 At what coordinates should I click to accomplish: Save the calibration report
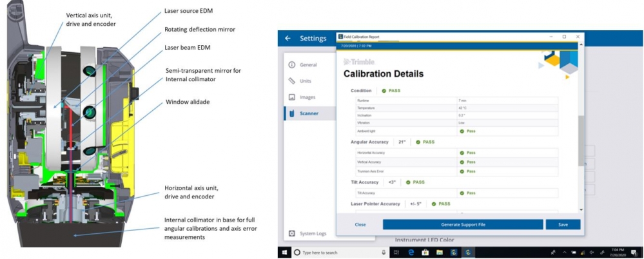point(563,224)
